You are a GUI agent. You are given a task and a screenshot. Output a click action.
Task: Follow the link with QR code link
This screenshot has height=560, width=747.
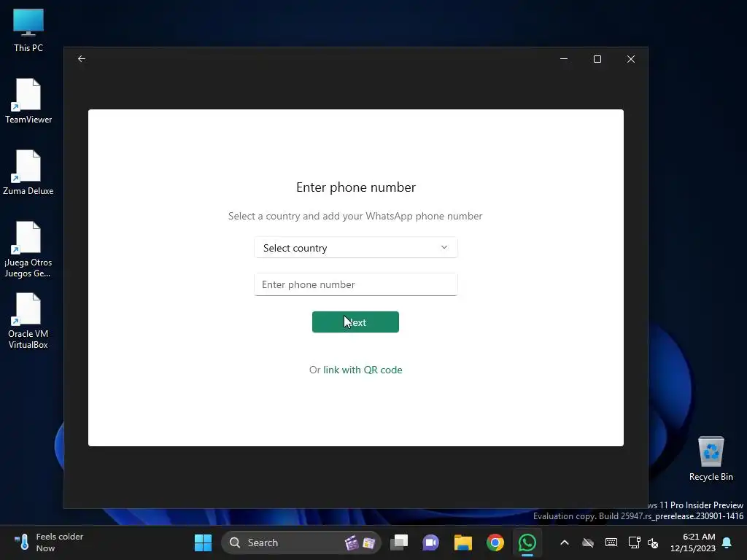pos(363,370)
